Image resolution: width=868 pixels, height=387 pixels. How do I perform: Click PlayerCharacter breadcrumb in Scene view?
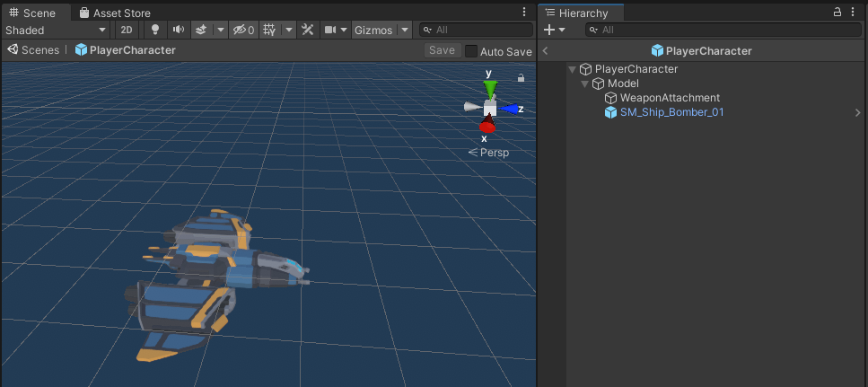[x=126, y=49]
